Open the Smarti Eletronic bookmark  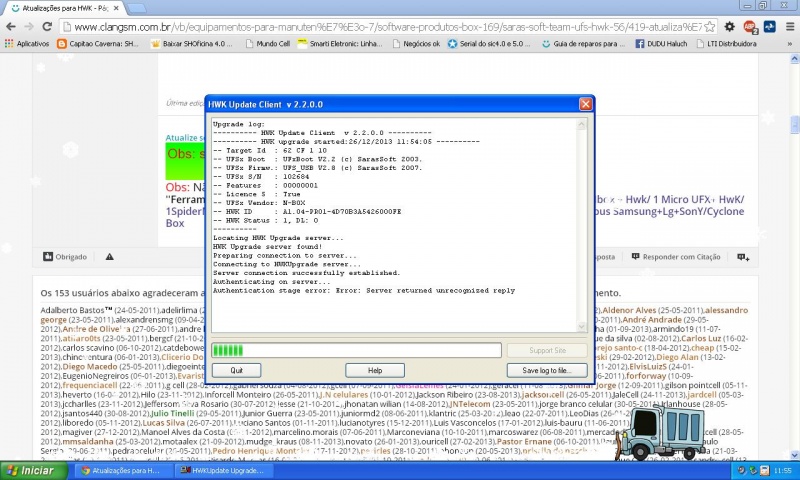click(x=340, y=44)
